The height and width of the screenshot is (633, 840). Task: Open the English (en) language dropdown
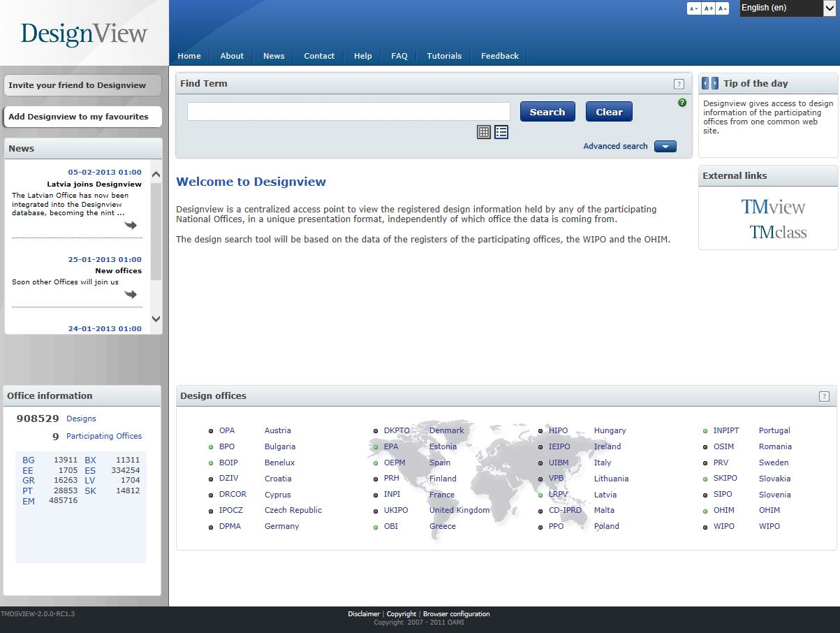point(788,8)
